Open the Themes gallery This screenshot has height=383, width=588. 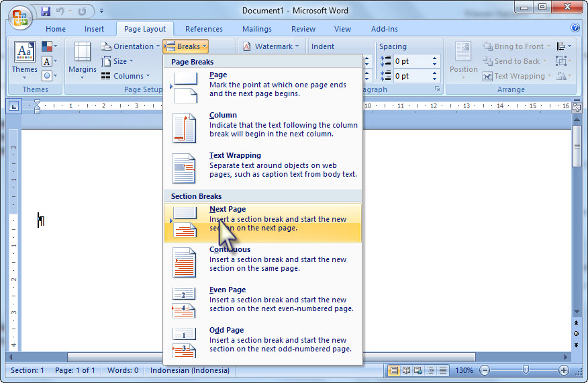point(25,60)
